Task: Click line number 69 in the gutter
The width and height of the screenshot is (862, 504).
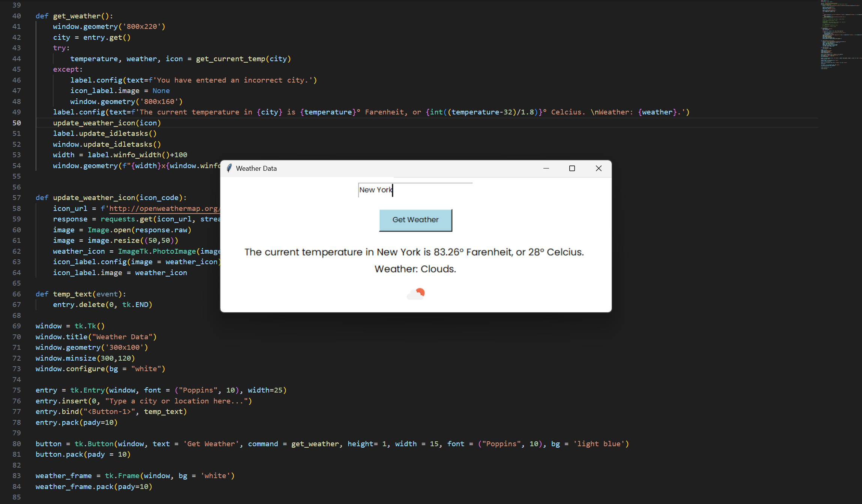Action: coord(17,326)
